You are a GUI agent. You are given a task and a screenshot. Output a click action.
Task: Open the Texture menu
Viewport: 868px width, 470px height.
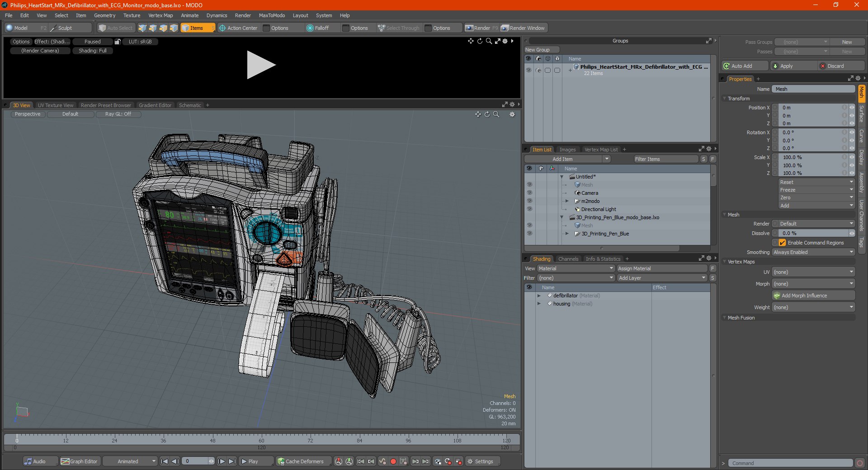[132, 15]
